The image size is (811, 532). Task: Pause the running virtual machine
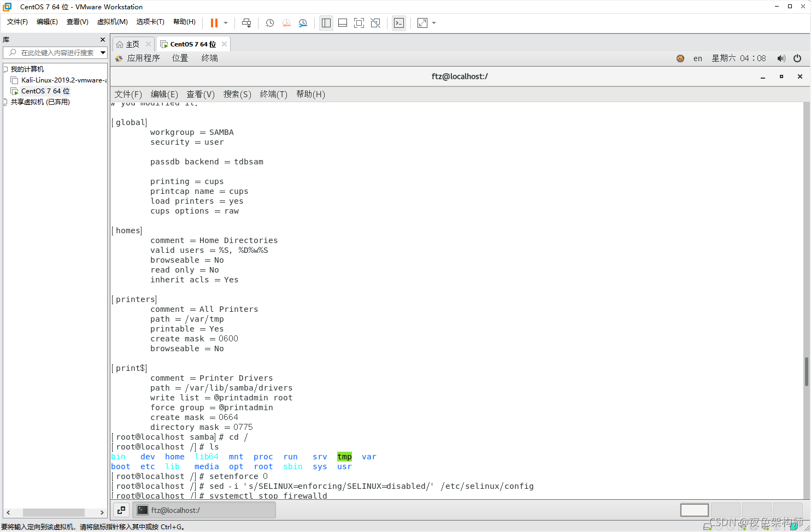tap(214, 23)
